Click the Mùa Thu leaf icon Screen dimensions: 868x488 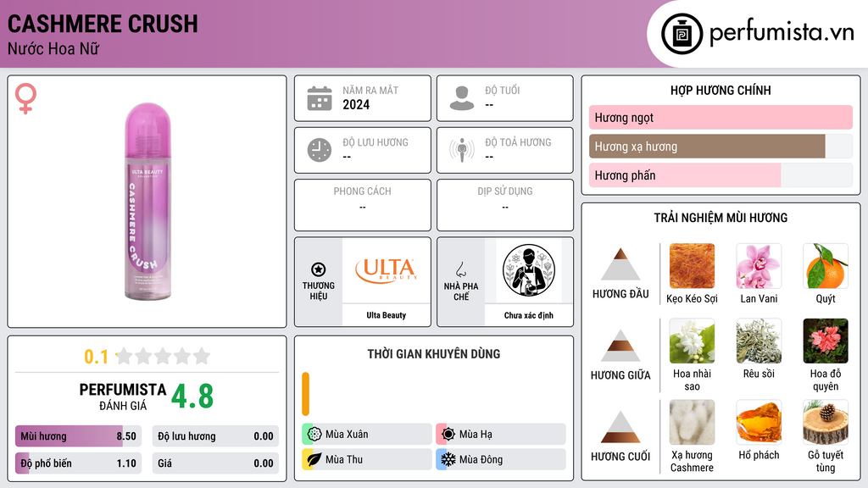[314, 459]
